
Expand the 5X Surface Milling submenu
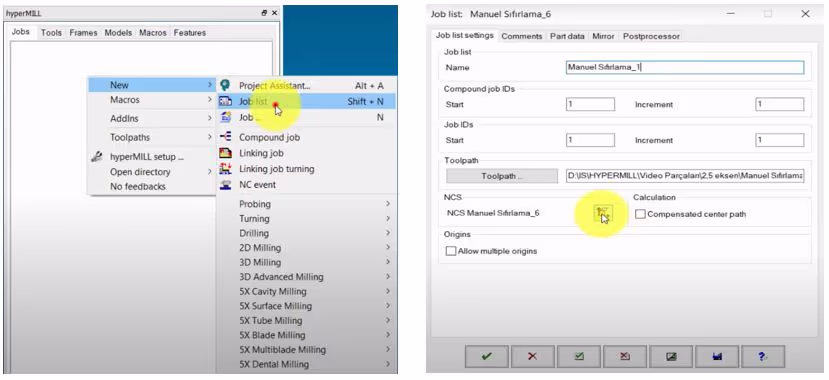pyautogui.click(x=307, y=305)
